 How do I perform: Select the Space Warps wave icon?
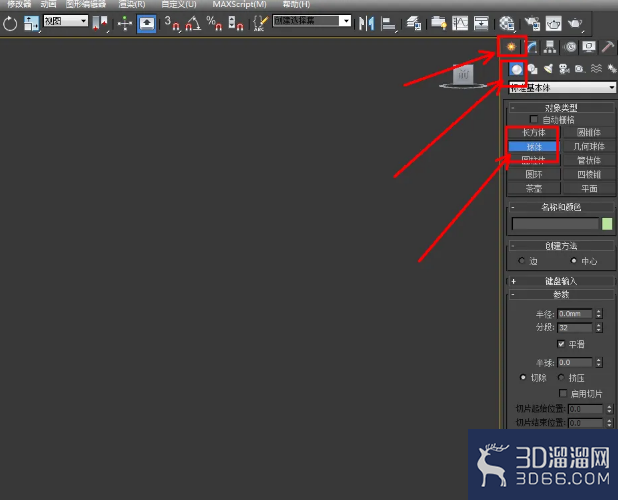tap(596, 69)
